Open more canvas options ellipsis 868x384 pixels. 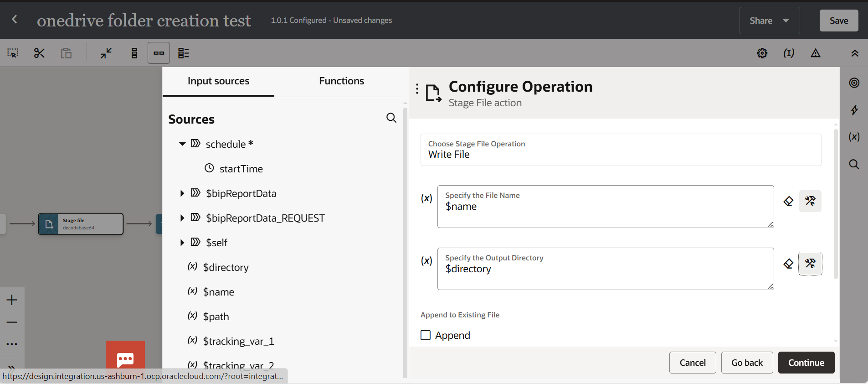pyautogui.click(x=12, y=344)
